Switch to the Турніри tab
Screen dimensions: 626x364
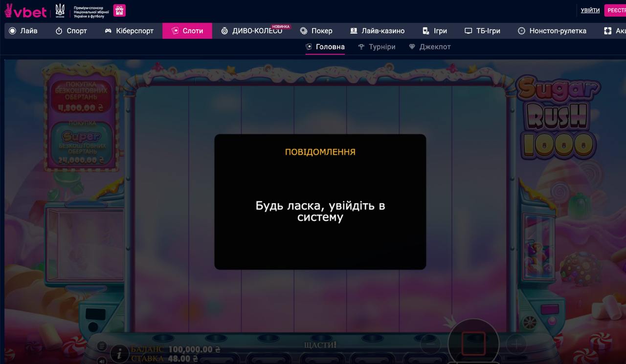coord(377,47)
